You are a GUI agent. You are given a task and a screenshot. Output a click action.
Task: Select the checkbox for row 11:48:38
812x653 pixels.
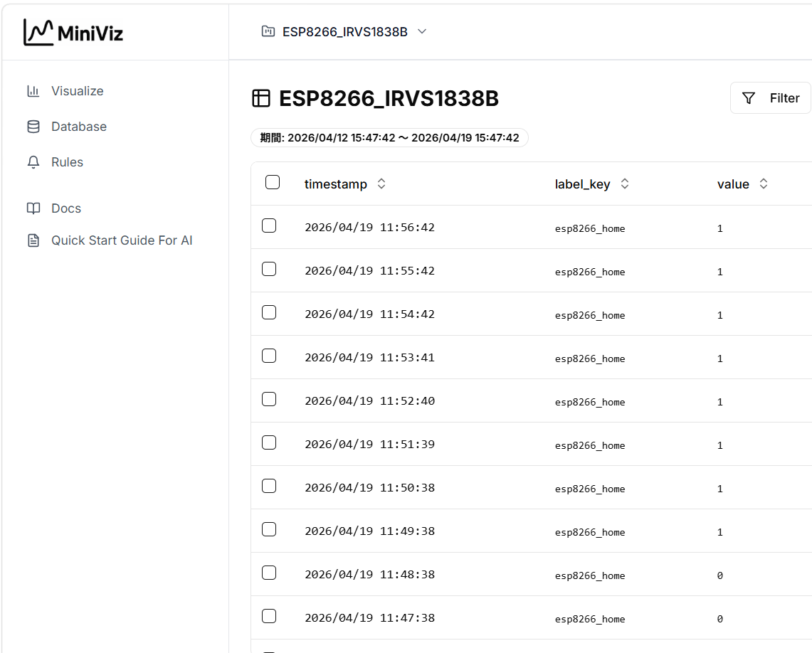click(x=269, y=573)
